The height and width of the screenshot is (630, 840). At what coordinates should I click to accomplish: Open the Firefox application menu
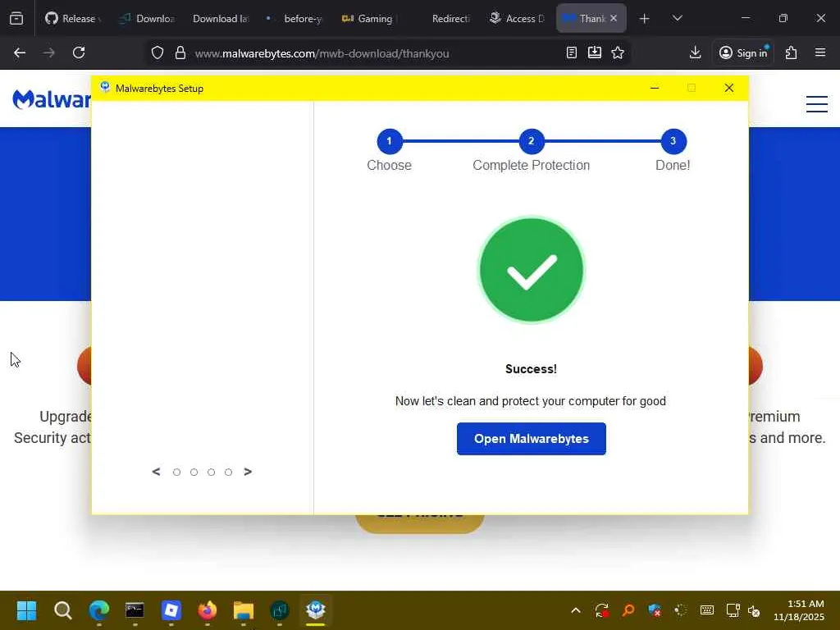click(820, 52)
